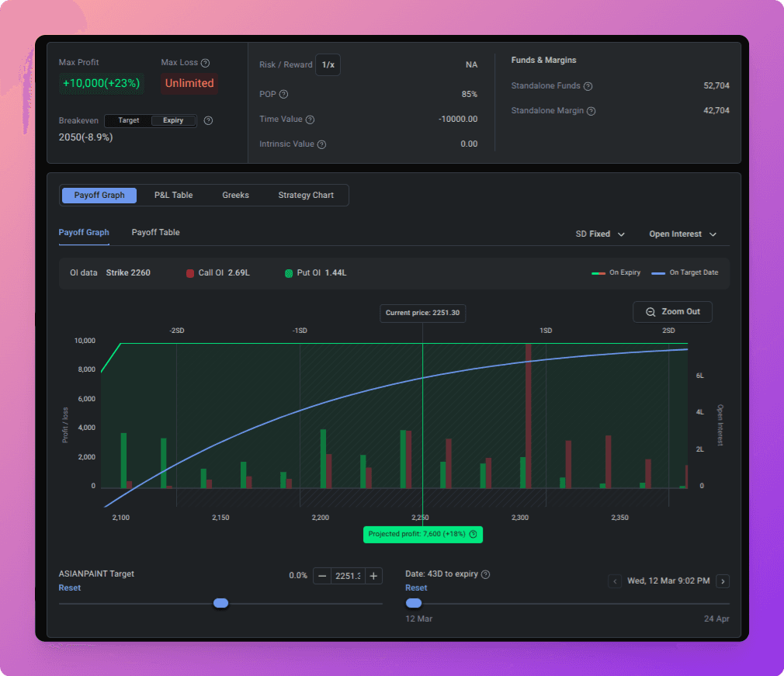The image size is (784, 676).
Task: Click the Standalone Funds help icon
Action: [x=588, y=86]
